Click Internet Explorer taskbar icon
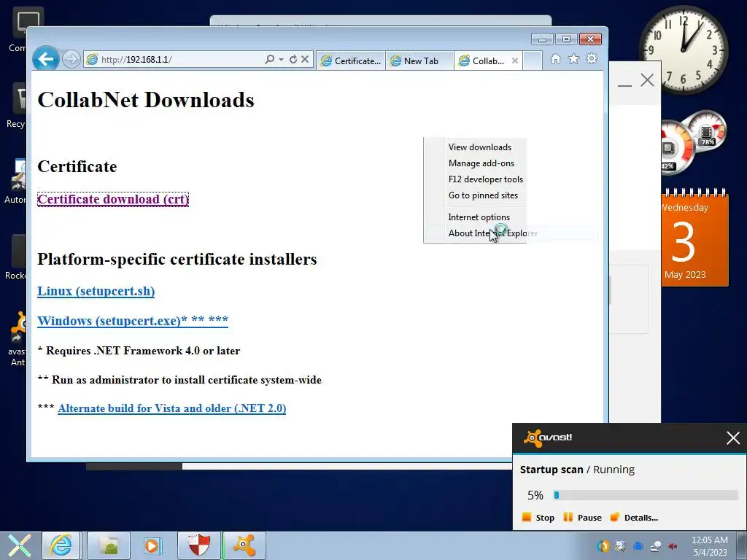 point(61,545)
